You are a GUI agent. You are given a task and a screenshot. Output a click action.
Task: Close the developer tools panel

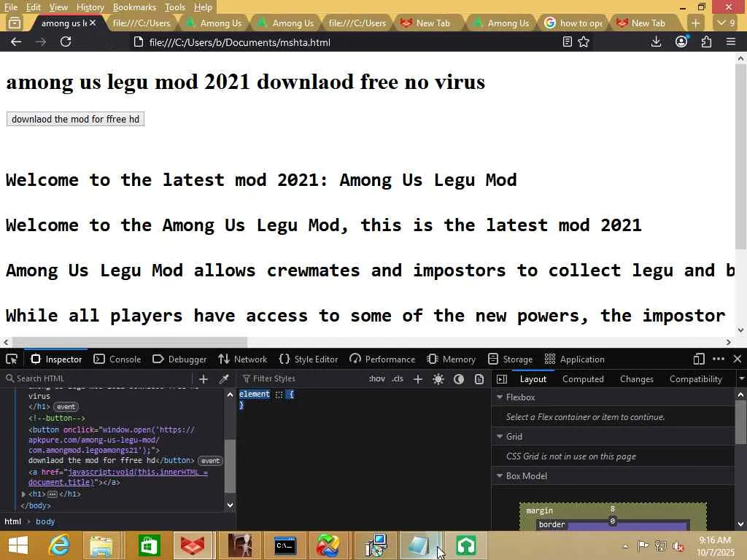coord(737,359)
